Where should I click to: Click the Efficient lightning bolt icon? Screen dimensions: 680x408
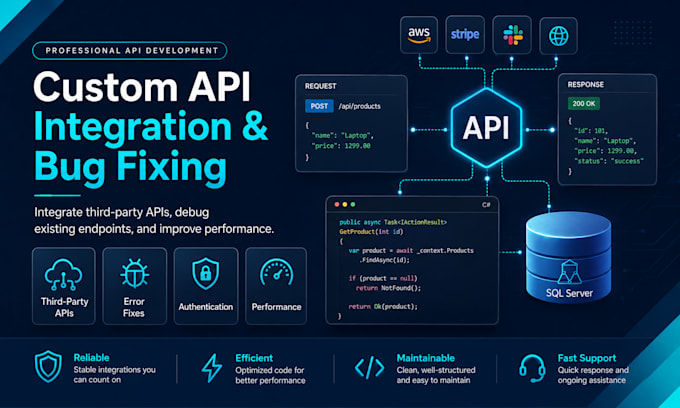(x=212, y=368)
